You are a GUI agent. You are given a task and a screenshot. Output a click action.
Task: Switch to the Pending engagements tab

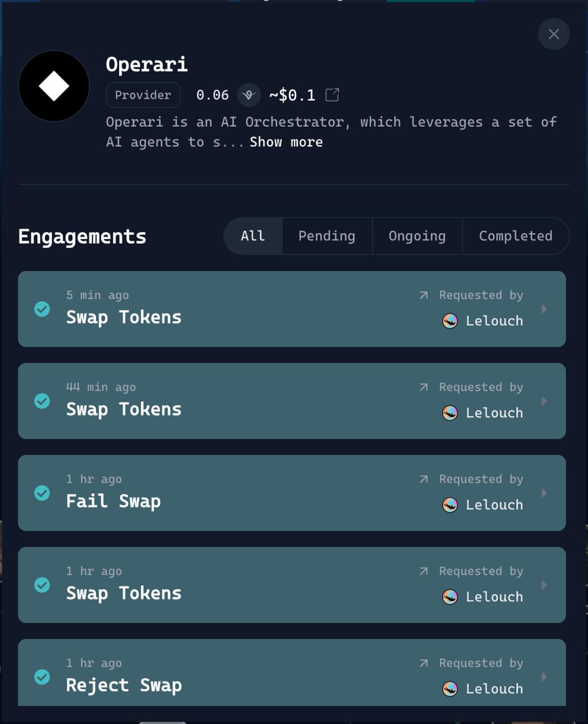pos(327,236)
